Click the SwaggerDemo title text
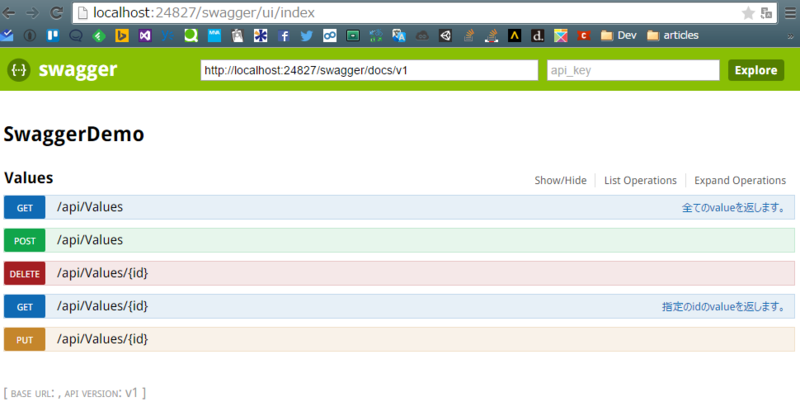Image resolution: width=800 pixels, height=416 pixels. [74, 134]
